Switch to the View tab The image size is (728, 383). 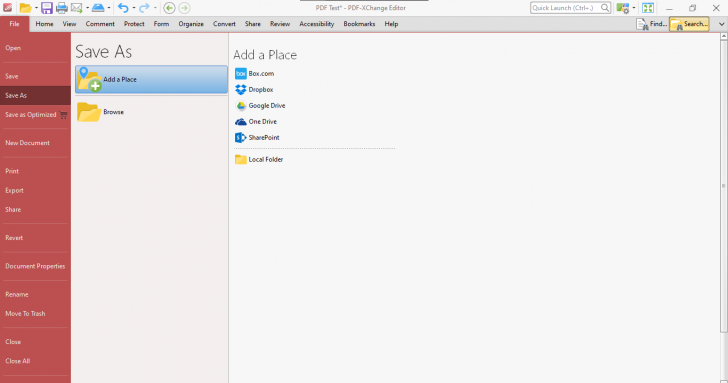point(70,24)
